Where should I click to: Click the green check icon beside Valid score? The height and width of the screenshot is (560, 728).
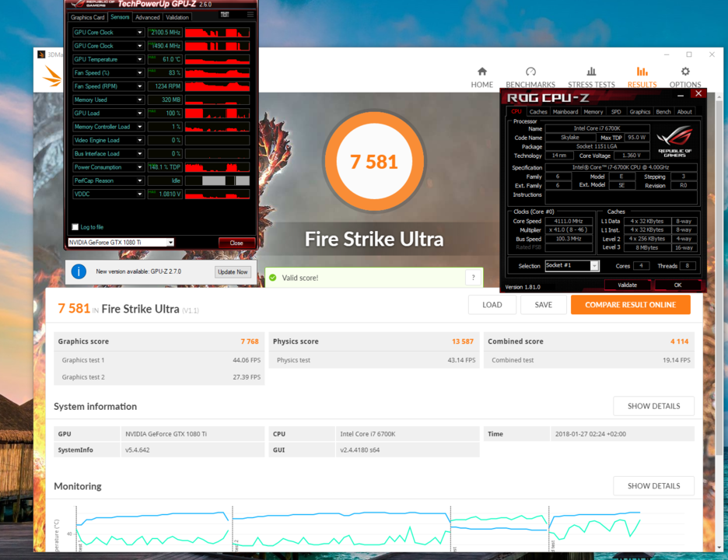[273, 278]
